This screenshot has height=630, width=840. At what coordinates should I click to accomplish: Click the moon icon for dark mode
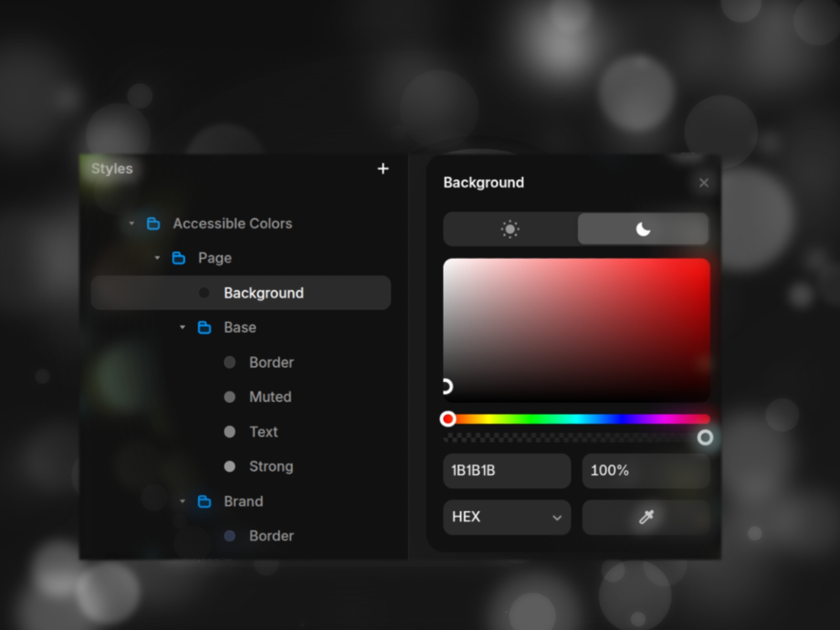pos(643,229)
